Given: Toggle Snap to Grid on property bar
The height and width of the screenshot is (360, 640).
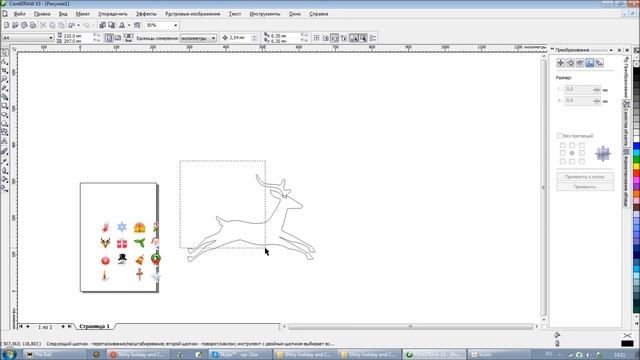Looking at the screenshot, I should click(317, 38).
